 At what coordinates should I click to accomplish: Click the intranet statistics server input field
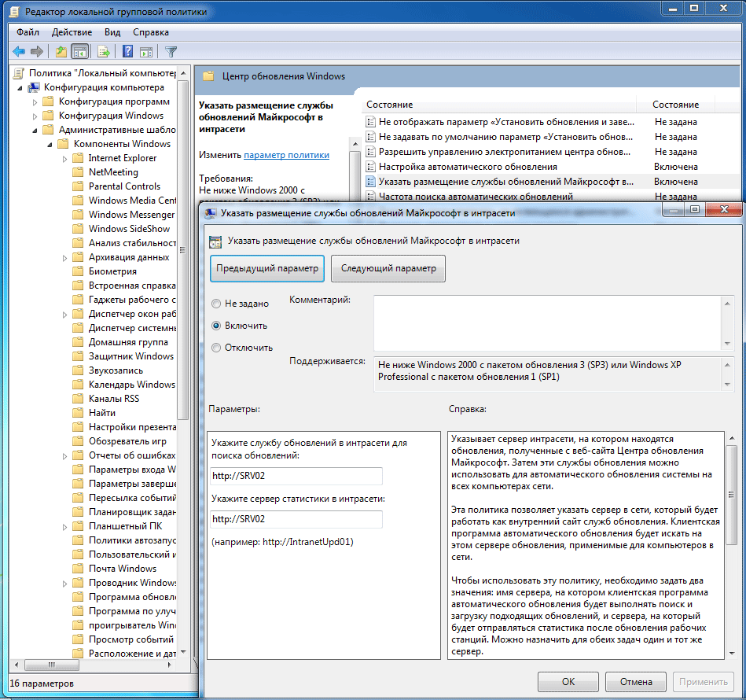[x=296, y=519]
